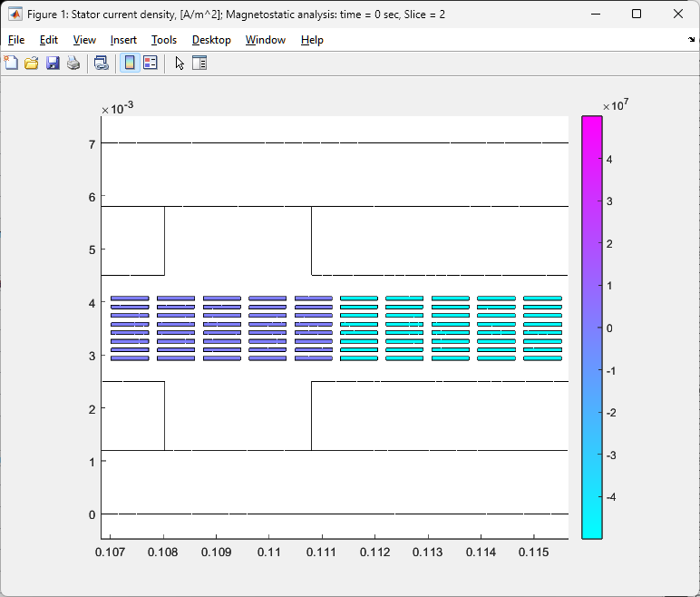
Task: Toggle the Insert Legend toolbar button
Action: [x=151, y=63]
